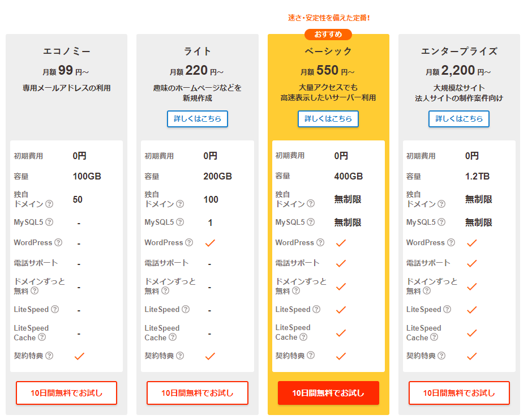This screenshot has height=419, width=532.
Task: Open the WordPress help icon in the ライト plan
Action: [190, 242]
